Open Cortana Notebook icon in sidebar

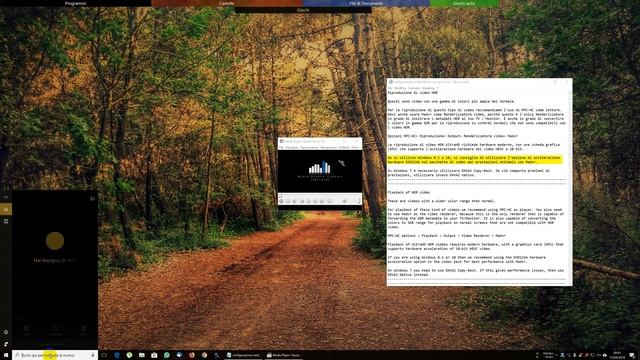[x=6, y=221]
